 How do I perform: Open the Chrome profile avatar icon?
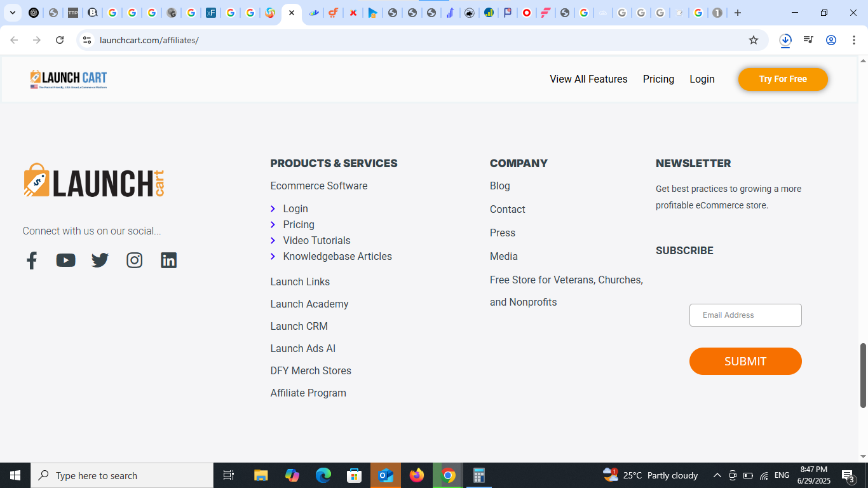831,40
